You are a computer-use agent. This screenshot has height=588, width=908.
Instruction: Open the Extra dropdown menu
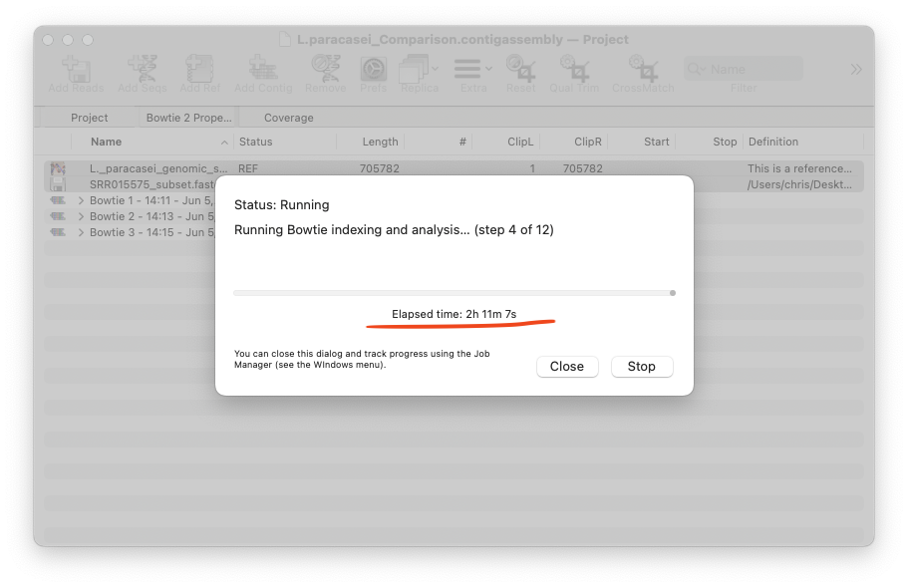[x=473, y=70]
